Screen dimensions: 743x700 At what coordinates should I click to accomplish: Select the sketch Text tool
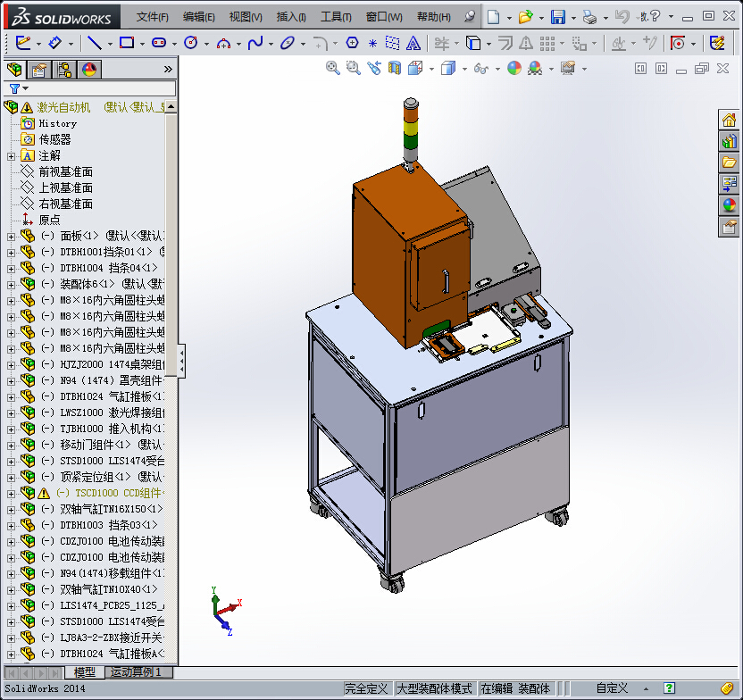coord(413,43)
